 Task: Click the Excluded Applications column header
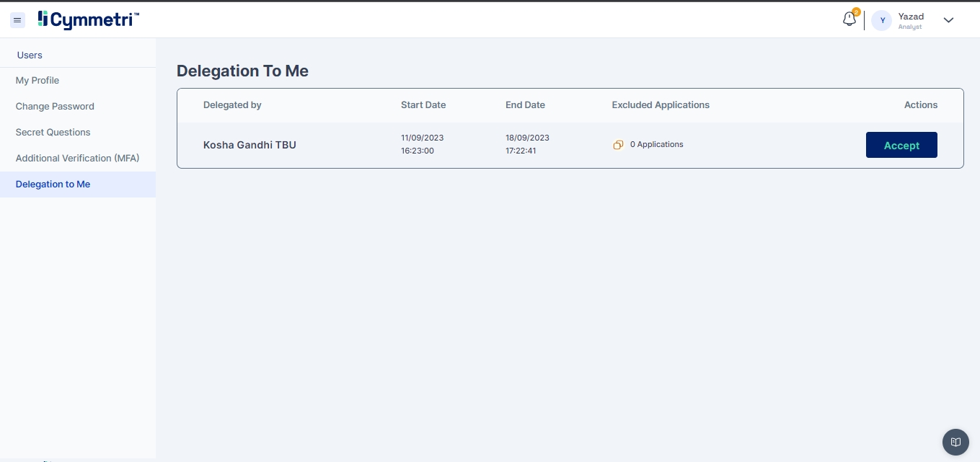[661, 105]
